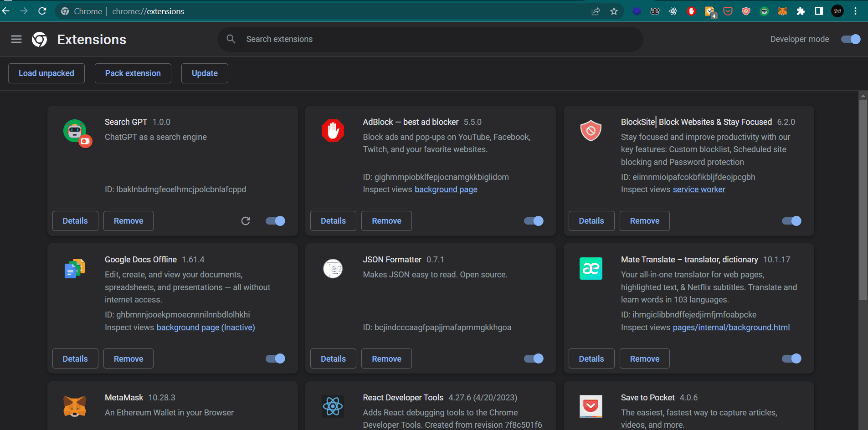Screen dimensions: 868x430
Task: Open Mate Translate toolbar extension icon
Action: (x=655, y=11)
